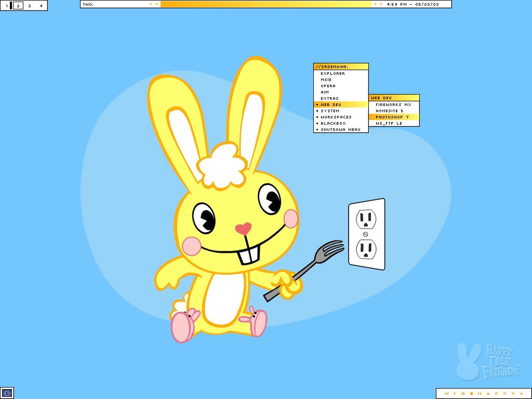
Task: Switch to workspace 1 in the pager
Action: click(6, 6)
